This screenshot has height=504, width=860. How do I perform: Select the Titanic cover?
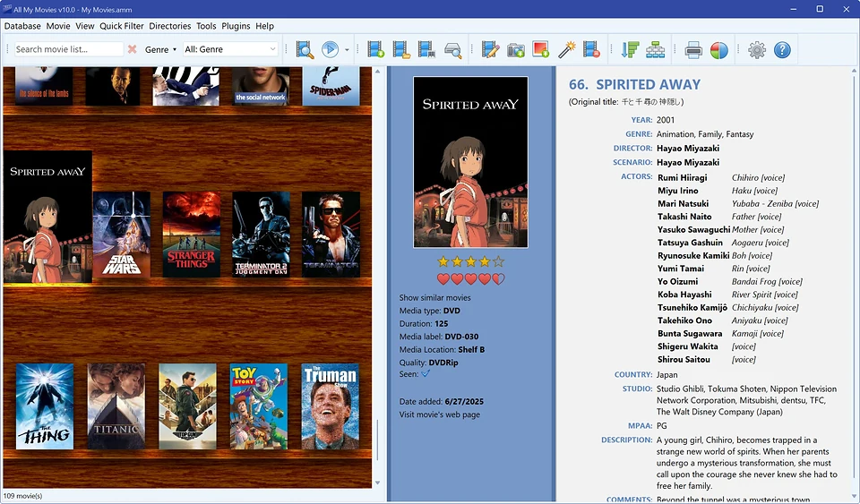click(116, 406)
